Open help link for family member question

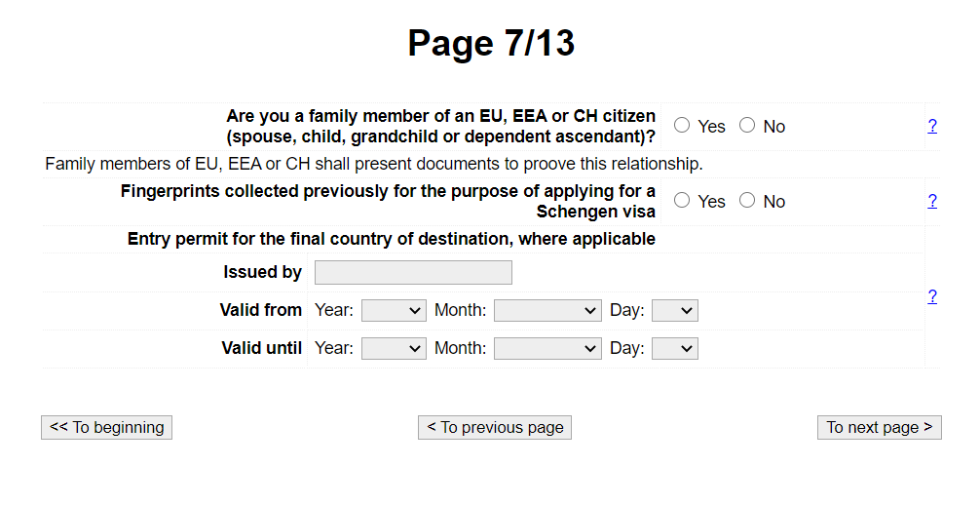pyautogui.click(x=932, y=126)
